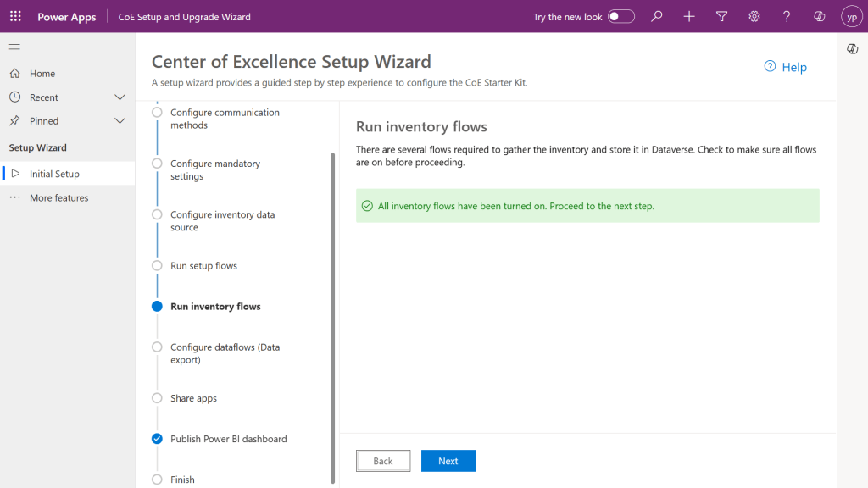The height and width of the screenshot is (488, 868).
Task: Collapse the hamburger navigation menu
Action: 14,47
